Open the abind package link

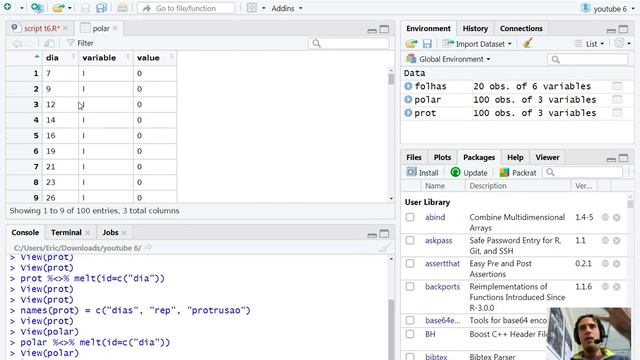pyautogui.click(x=435, y=217)
